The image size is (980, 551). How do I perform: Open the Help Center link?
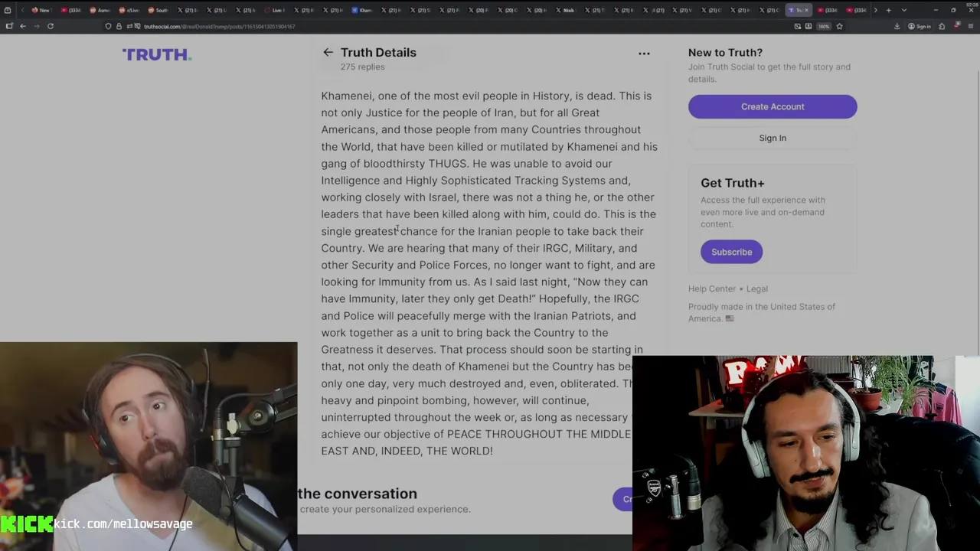pyautogui.click(x=712, y=289)
